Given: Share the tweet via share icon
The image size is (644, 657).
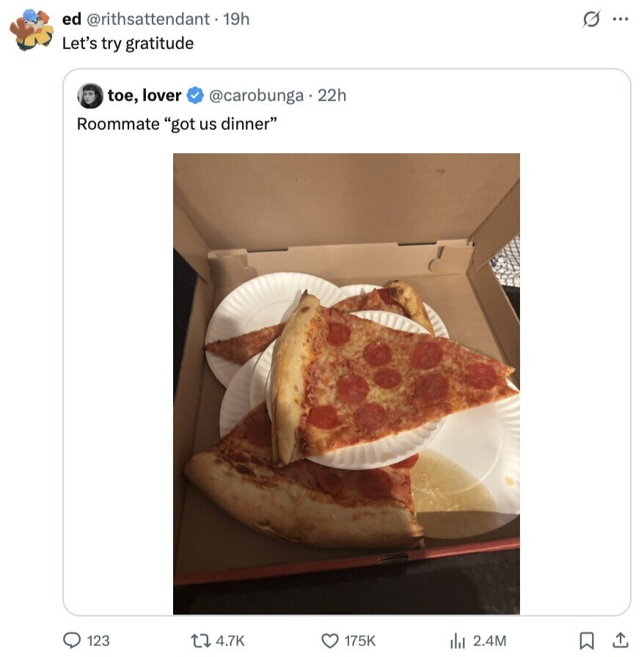Looking at the screenshot, I should coord(620,640).
